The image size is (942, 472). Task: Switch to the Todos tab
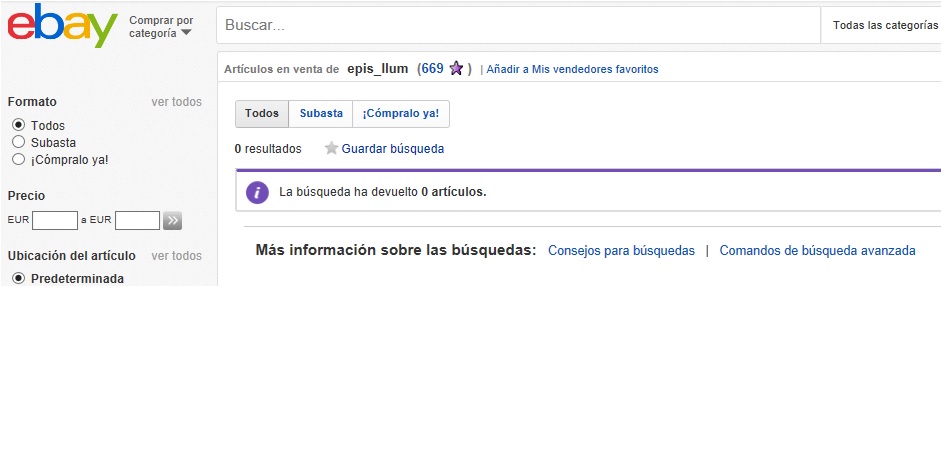(262, 113)
